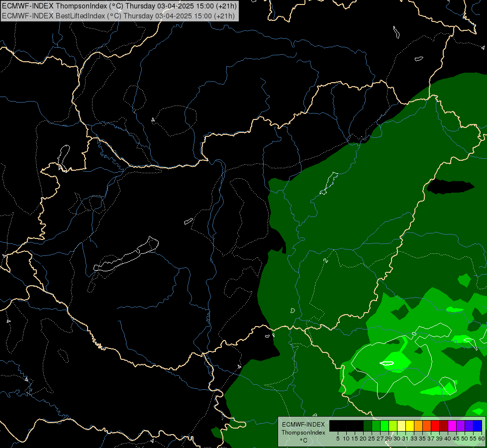Pick the medium green 25–27 legend swatch

(x=376, y=426)
